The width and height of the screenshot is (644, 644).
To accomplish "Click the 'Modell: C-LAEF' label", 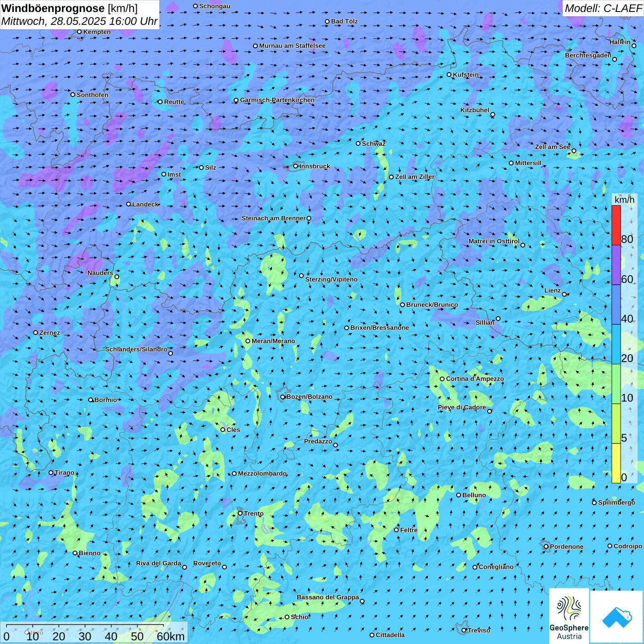I will 603,8.
